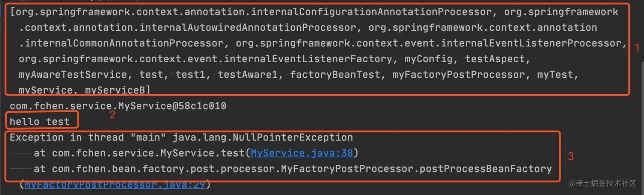Click the NullPointerException message text
This screenshot has width=644, height=195.
[x=181, y=137]
